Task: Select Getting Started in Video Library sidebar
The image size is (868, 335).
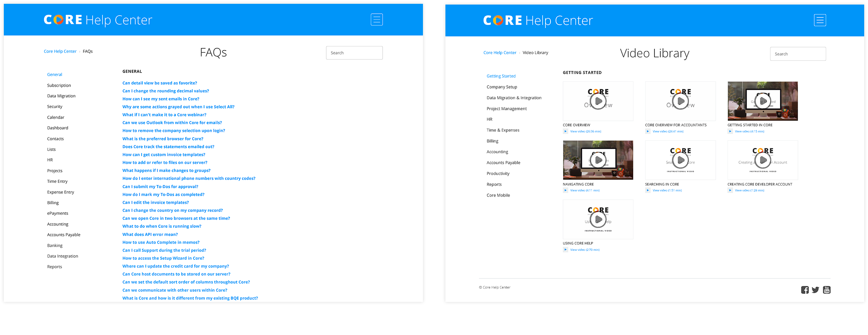Action: 501,76
